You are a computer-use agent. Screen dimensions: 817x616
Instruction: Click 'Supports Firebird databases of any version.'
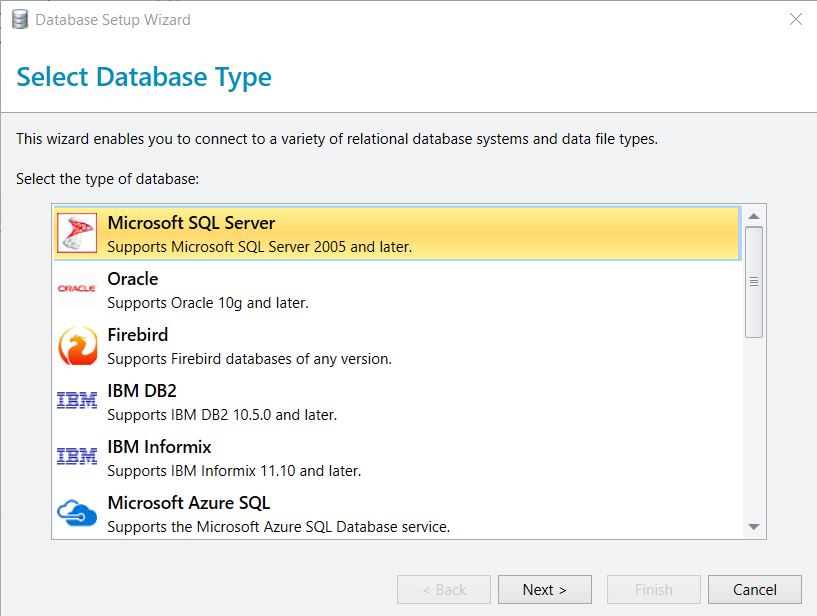point(249,359)
